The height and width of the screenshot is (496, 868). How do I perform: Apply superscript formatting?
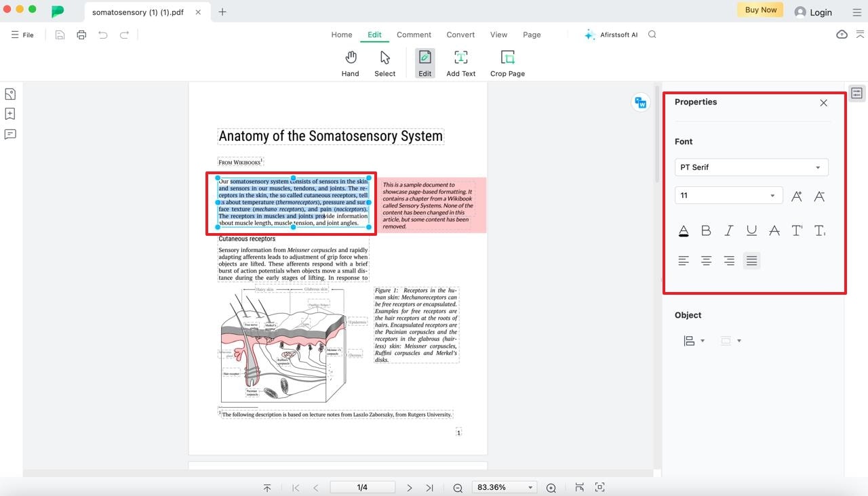(x=797, y=231)
